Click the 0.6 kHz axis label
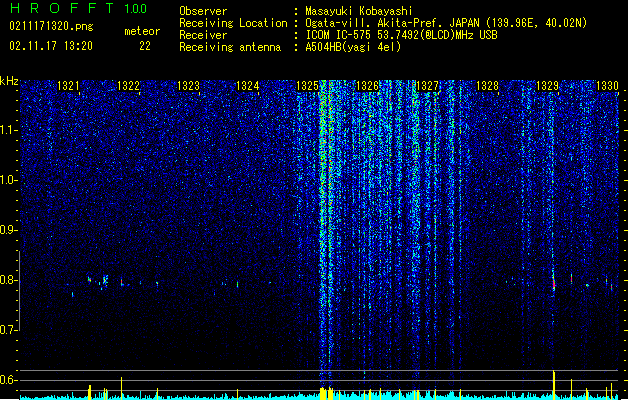This screenshot has width=629, height=400. pos(9,380)
